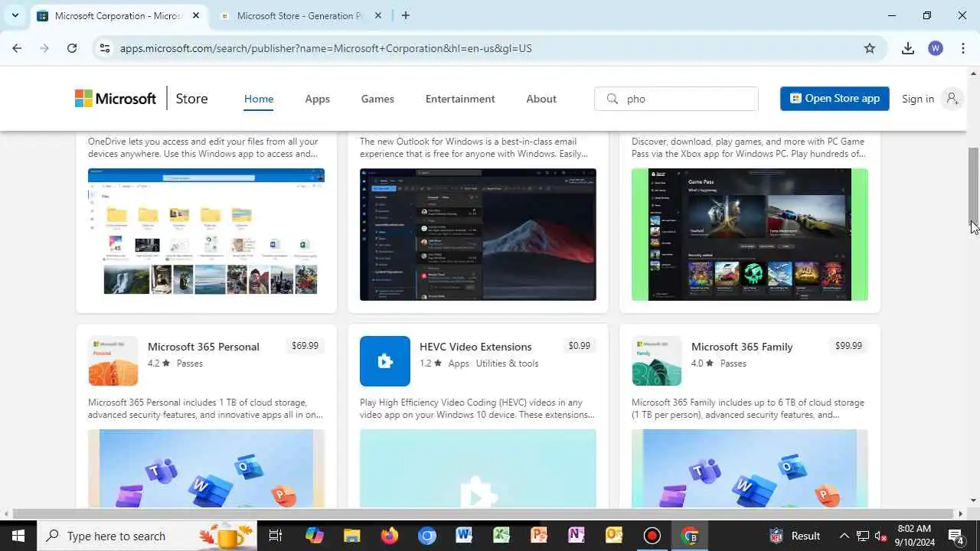Open the Outlook dark mode screenshot thumbnail
The width and height of the screenshot is (980, 551).
coord(478,234)
